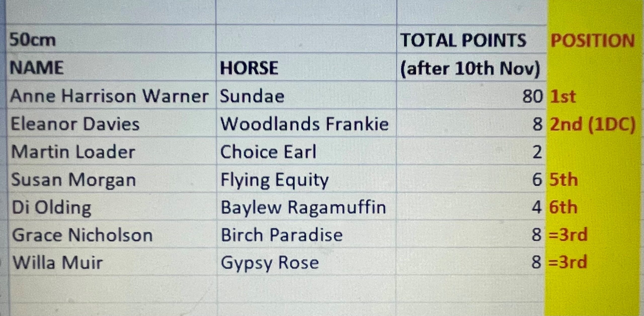
Task: Select the Woodlands Frankie cell
Action: click(x=306, y=123)
